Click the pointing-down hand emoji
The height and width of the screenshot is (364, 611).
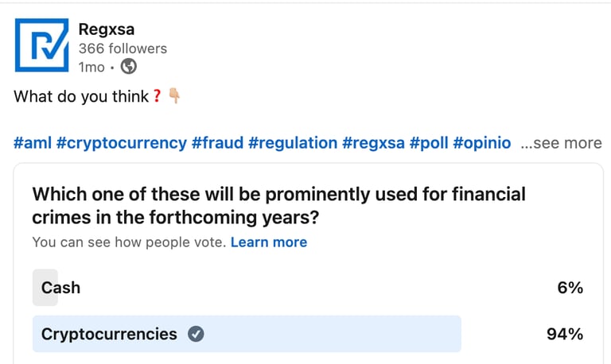(x=174, y=97)
